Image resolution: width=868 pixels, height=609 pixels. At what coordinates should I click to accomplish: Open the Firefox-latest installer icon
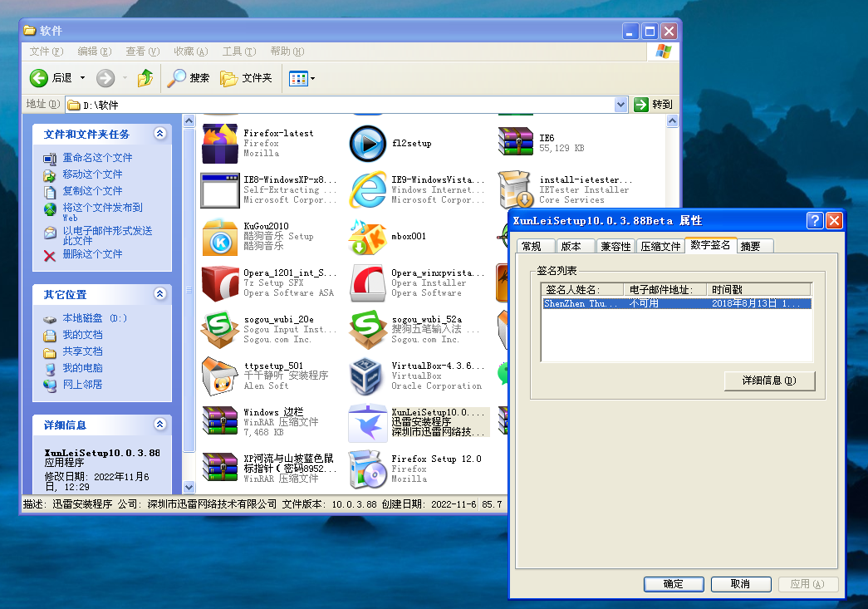click(220, 144)
